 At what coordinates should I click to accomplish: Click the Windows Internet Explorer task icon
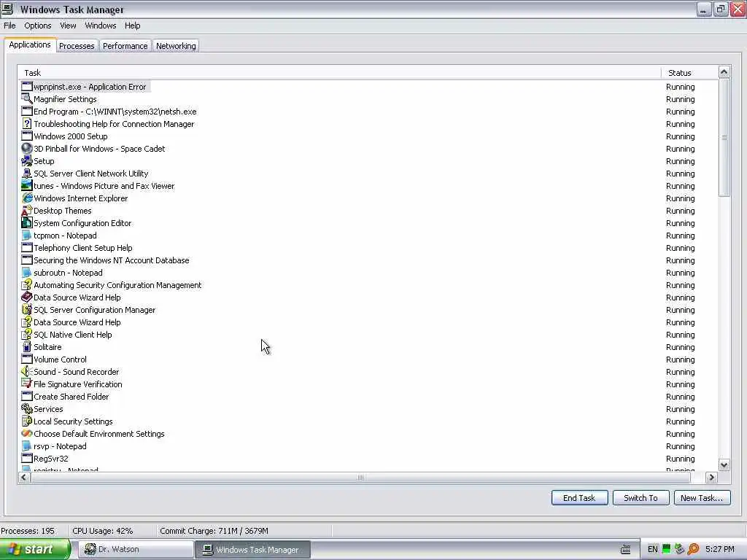click(x=27, y=198)
